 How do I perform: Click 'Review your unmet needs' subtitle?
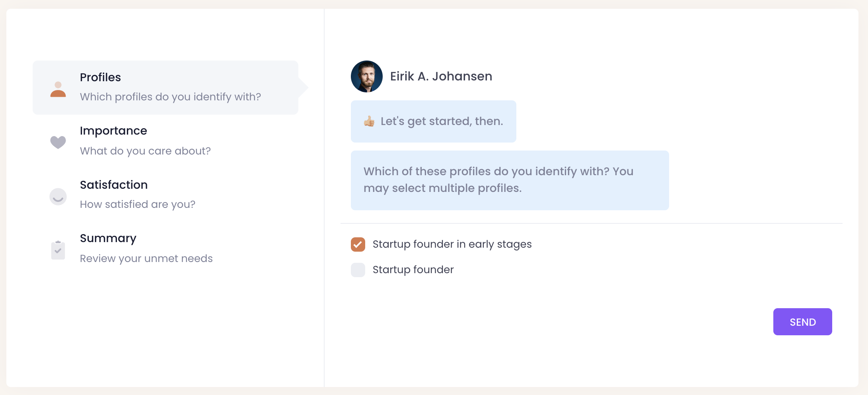click(146, 258)
